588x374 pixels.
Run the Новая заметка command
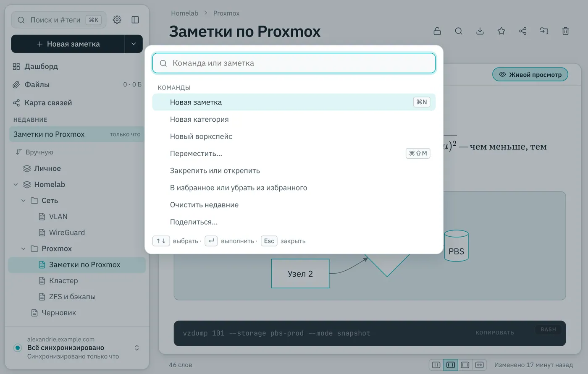pyautogui.click(x=294, y=102)
